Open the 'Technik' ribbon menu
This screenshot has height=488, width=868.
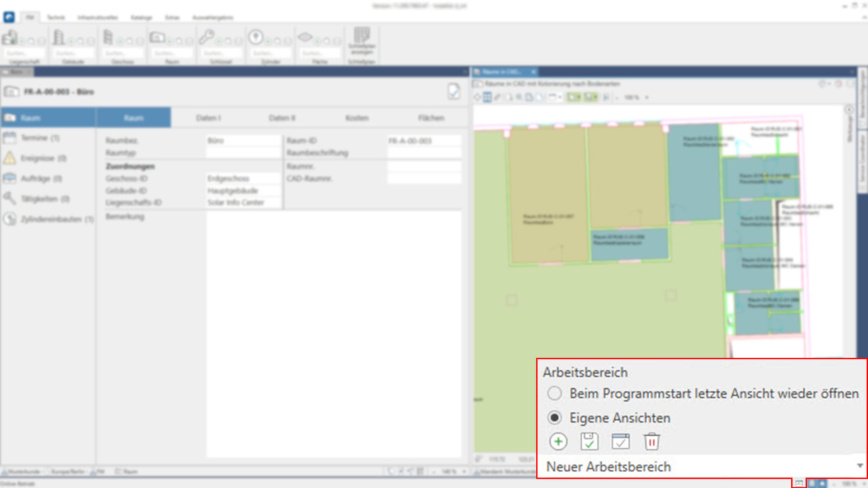coord(56,18)
